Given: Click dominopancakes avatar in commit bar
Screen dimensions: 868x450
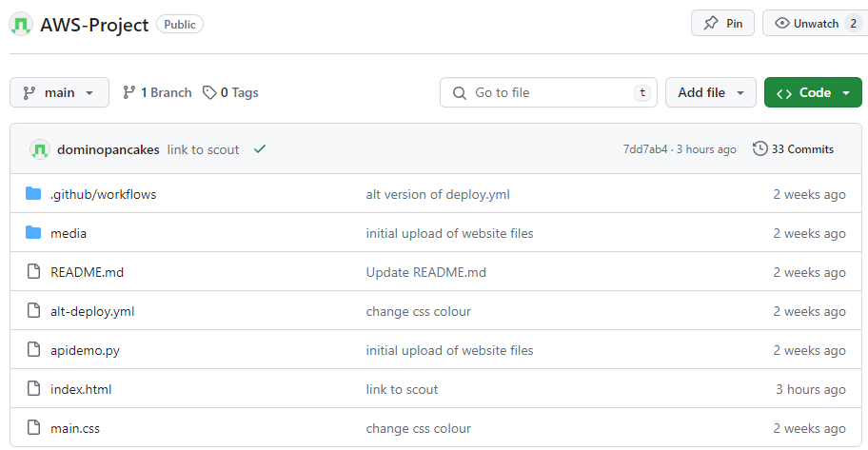Looking at the screenshot, I should click(x=40, y=149).
